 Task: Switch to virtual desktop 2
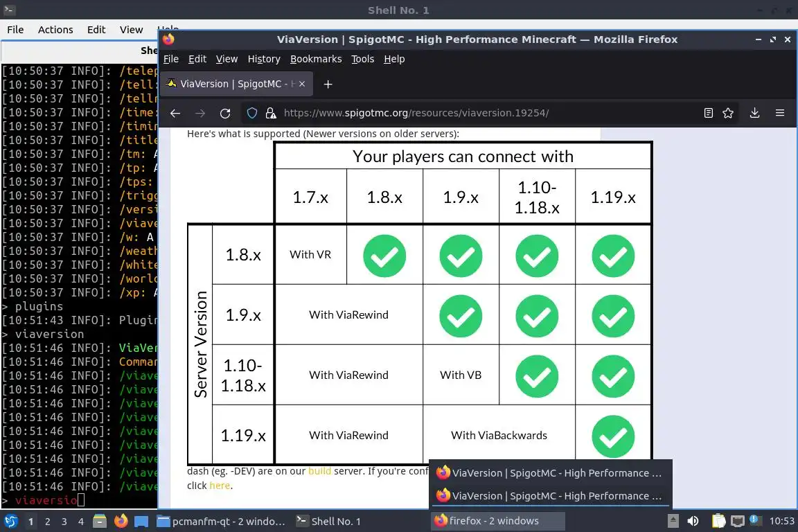pyautogui.click(x=48, y=522)
